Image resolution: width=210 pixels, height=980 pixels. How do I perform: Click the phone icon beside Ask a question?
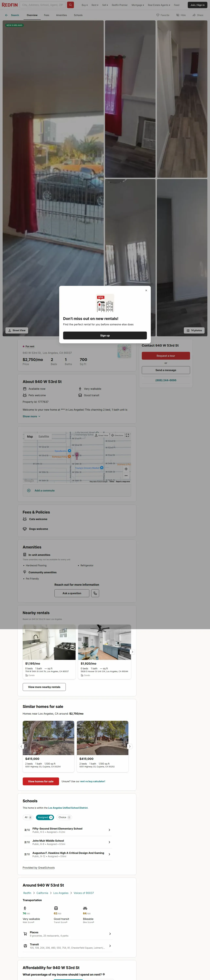(x=95, y=593)
